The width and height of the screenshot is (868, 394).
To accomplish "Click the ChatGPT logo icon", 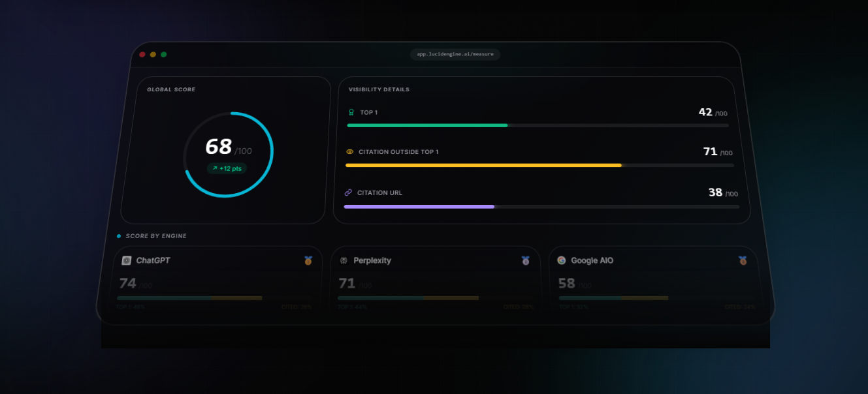I will 127,260.
